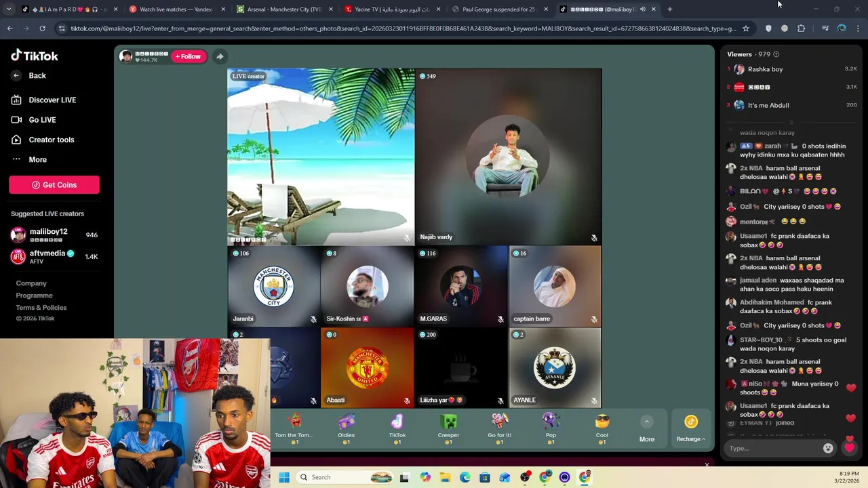Image resolution: width=868 pixels, height=488 pixels.
Task: Click captain barre guest tile
Action: coord(555,286)
